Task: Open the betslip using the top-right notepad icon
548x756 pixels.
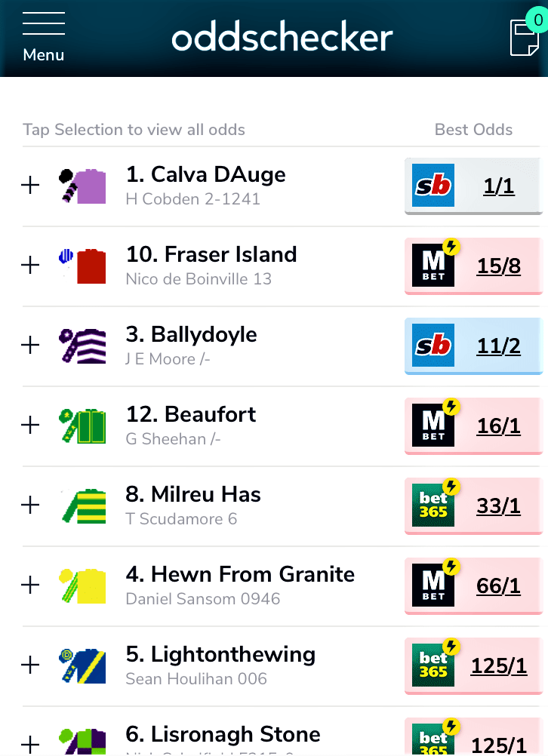Action: [526, 36]
